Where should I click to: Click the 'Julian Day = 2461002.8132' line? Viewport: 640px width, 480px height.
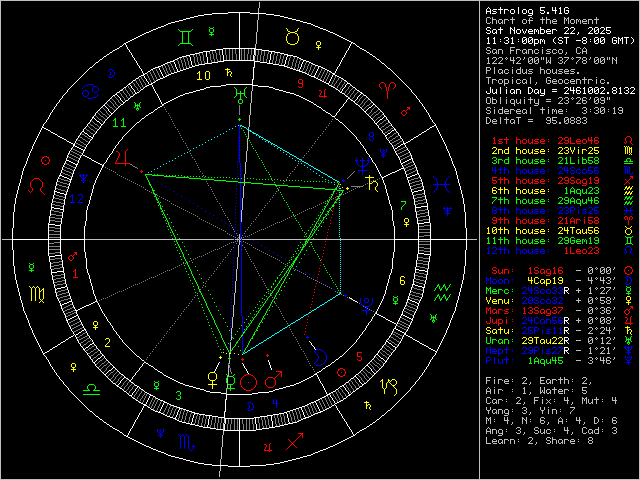560,91
